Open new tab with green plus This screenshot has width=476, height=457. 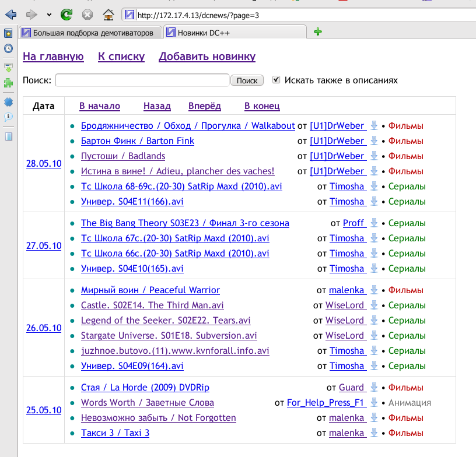(x=317, y=32)
